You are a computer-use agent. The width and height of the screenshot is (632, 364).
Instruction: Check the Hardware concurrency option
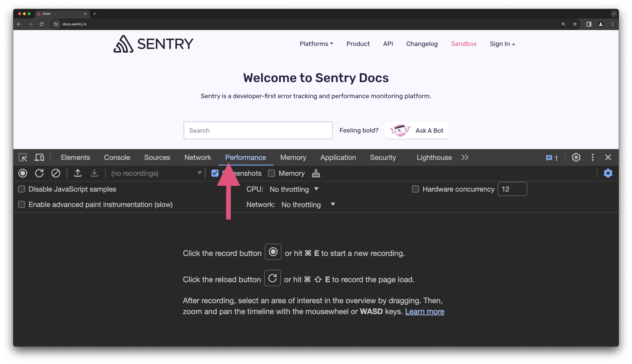(x=416, y=189)
